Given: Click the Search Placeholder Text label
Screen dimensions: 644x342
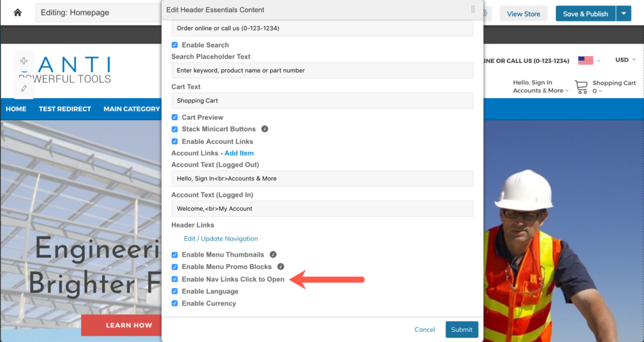Looking at the screenshot, I should click(x=211, y=57).
